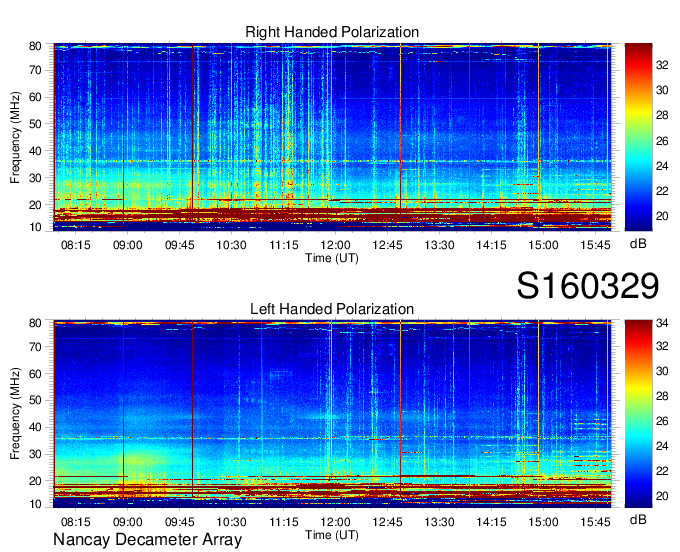Click the 11:15 tick on lower time axis
The height and width of the screenshot is (552, 680).
pyautogui.click(x=284, y=522)
